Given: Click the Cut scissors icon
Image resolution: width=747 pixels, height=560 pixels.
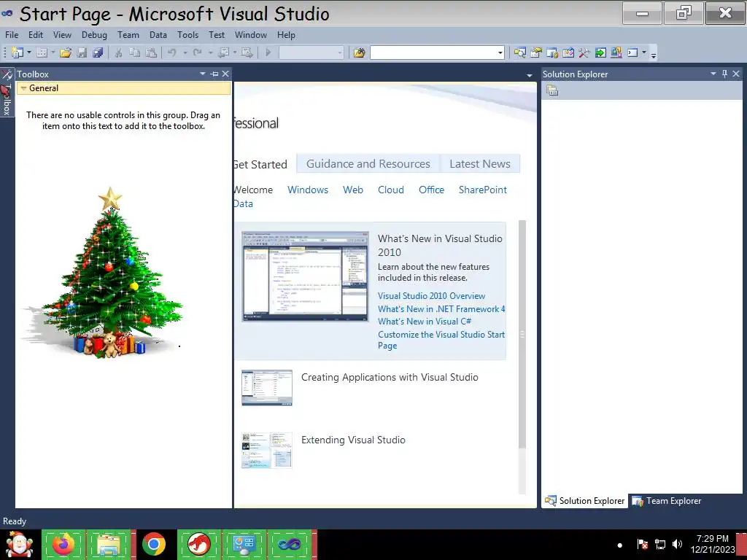Looking at the screenshot, I should click(119, 52).
